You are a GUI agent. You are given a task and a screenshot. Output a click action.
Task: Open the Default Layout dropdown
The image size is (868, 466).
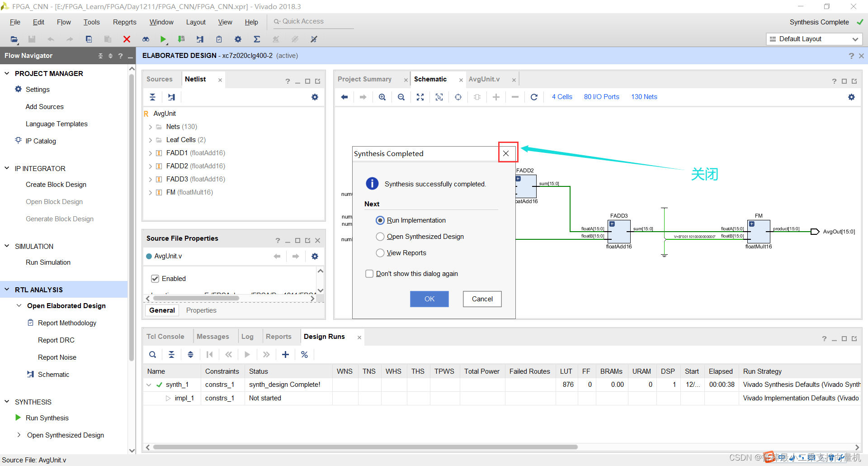(814, 39)
